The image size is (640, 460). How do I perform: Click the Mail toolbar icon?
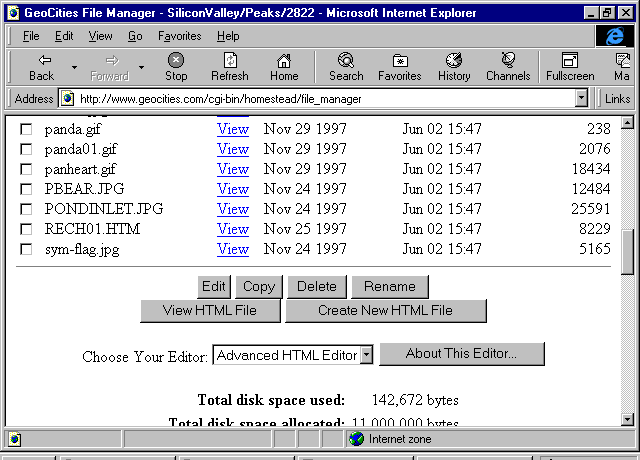pos(622,60)
